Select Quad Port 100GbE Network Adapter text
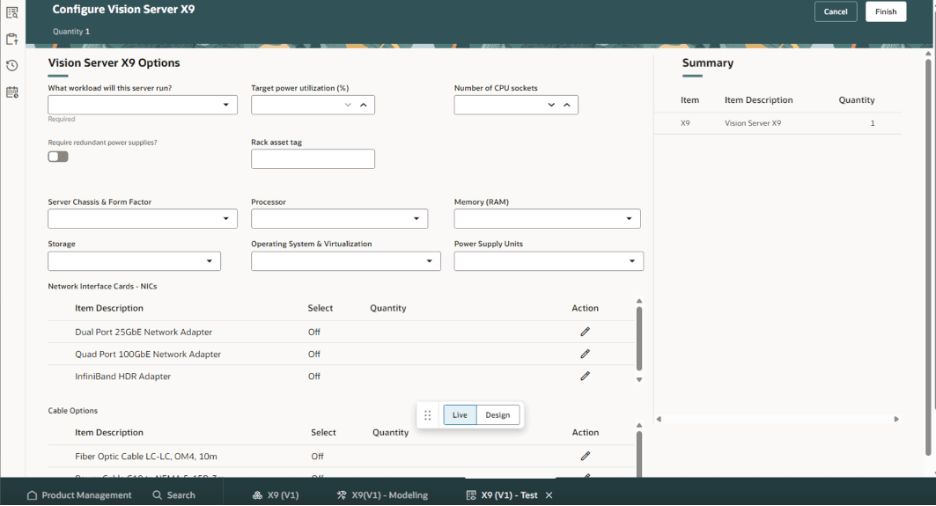Screen dimensions: 936x506 coord(148,354)
